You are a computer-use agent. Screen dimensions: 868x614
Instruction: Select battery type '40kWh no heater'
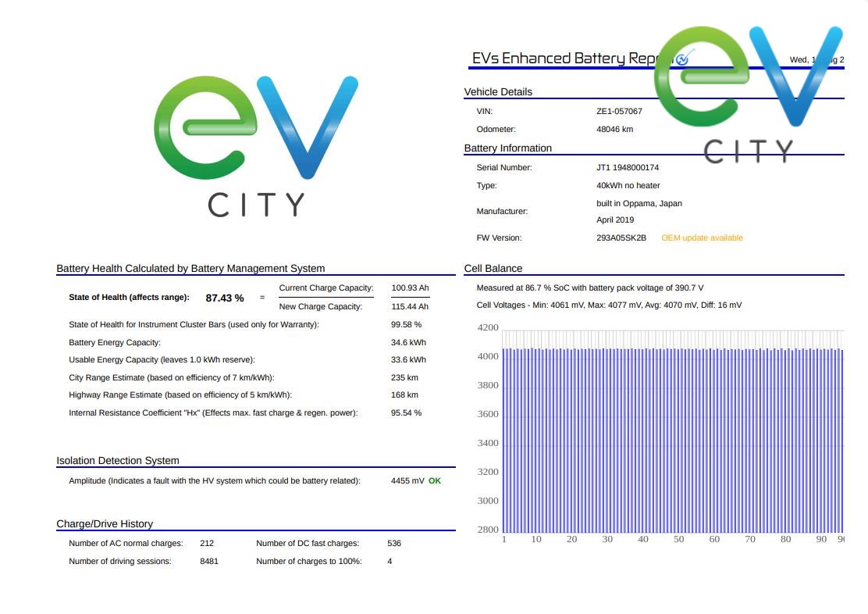(x=628, y=186)
